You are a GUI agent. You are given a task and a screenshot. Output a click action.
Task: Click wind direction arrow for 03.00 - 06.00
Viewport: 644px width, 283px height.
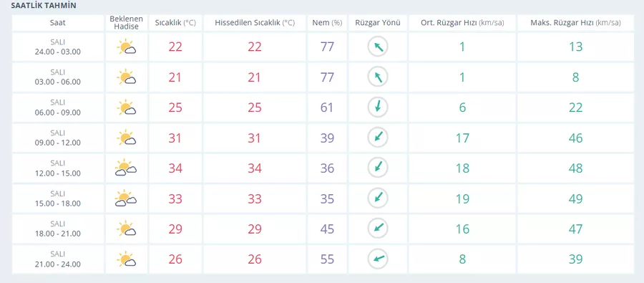click(x=378, y=77)
